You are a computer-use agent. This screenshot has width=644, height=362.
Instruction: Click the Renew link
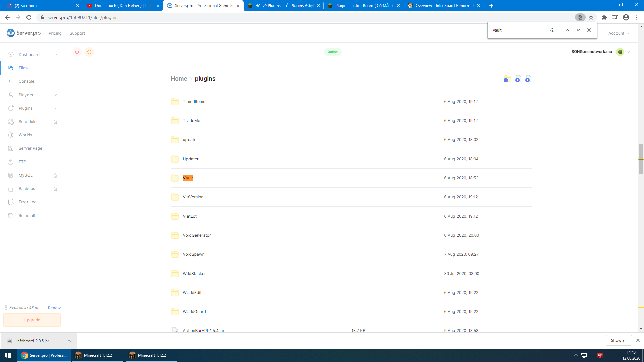click(x=54, y=308)
